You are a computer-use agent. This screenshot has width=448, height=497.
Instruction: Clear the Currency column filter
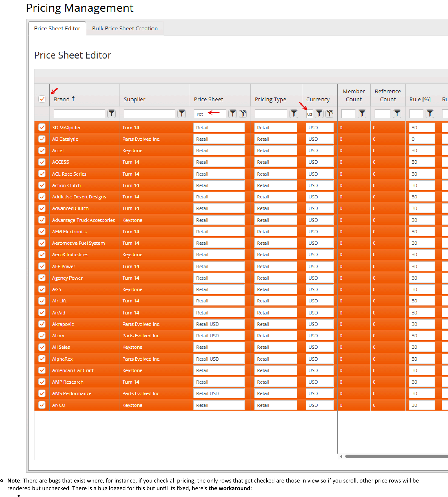tap(329, 114)
